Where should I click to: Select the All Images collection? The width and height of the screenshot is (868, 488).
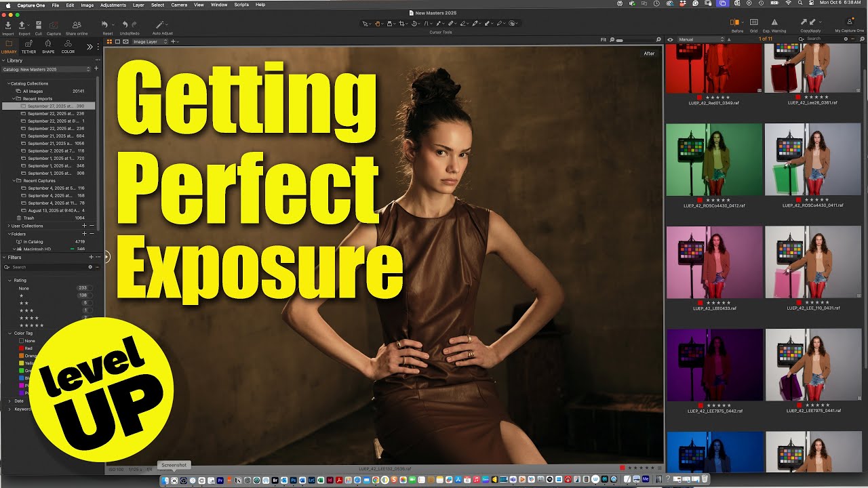33,91
